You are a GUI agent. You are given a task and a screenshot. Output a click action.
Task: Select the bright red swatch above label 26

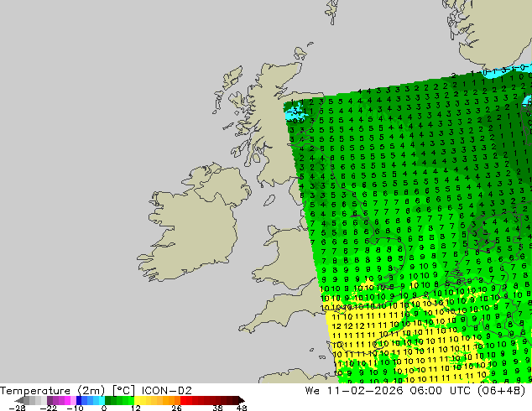(183, 400)
